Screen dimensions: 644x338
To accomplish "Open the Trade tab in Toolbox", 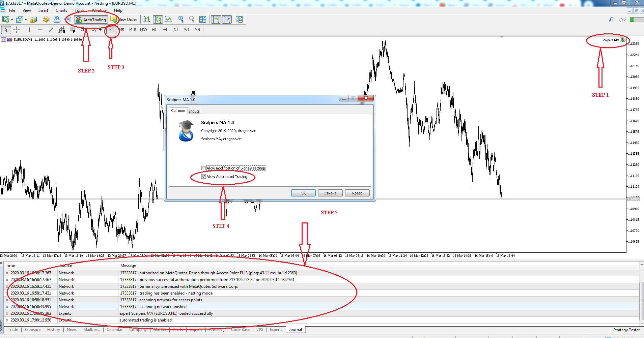I will click(13, 330).
